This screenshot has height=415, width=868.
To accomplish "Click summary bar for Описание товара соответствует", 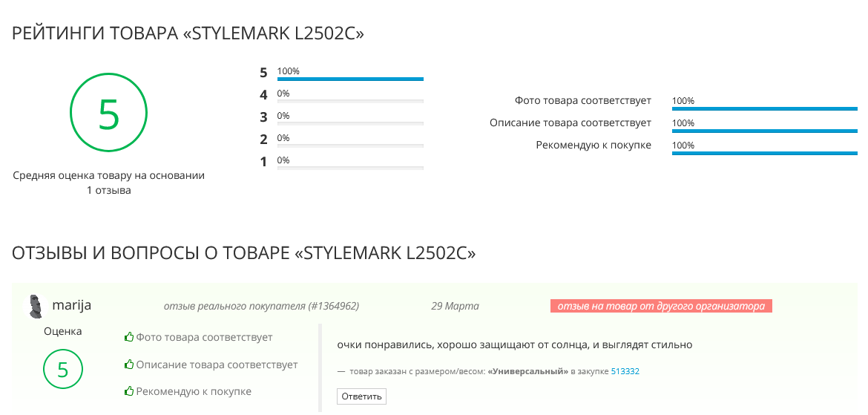I will pyautogui.click(x=764, y=131).
